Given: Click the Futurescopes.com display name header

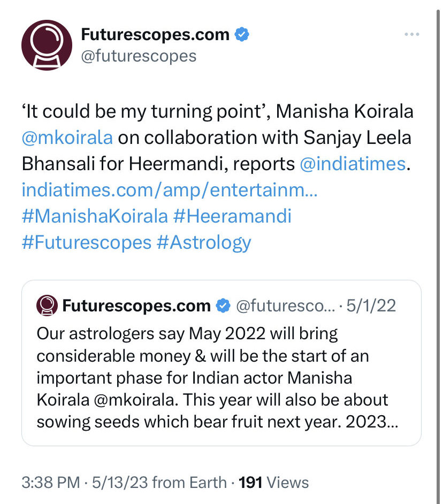Looking at the screenshot, I should pyautogui.click(x=155, y=34).
